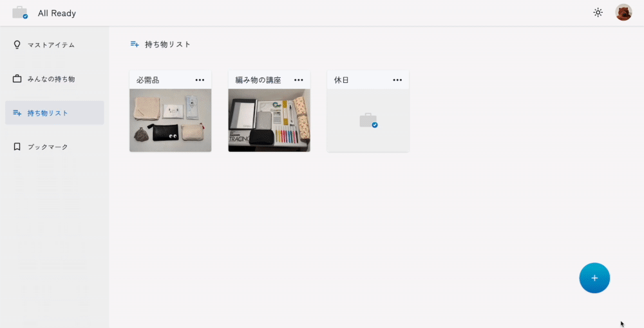Open the 編み物の講座 list photo thumbnail

[269, 120]
